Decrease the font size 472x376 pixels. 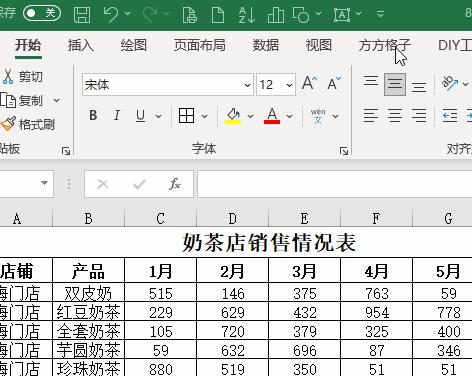[333, 83]
